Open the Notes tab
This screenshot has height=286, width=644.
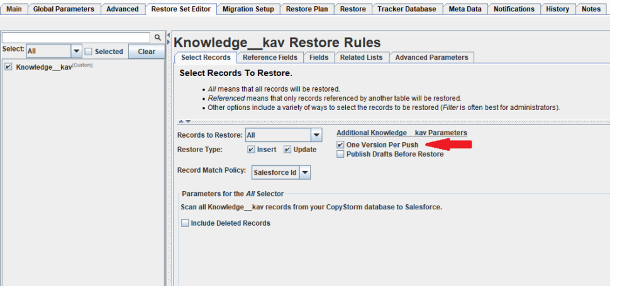pyautogui.click(x=591, y=9)
